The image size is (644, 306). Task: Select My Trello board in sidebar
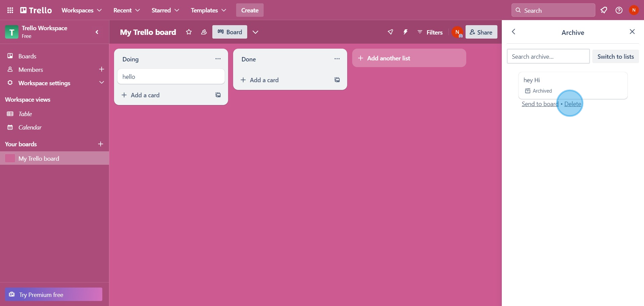click(x=54, y=158)
